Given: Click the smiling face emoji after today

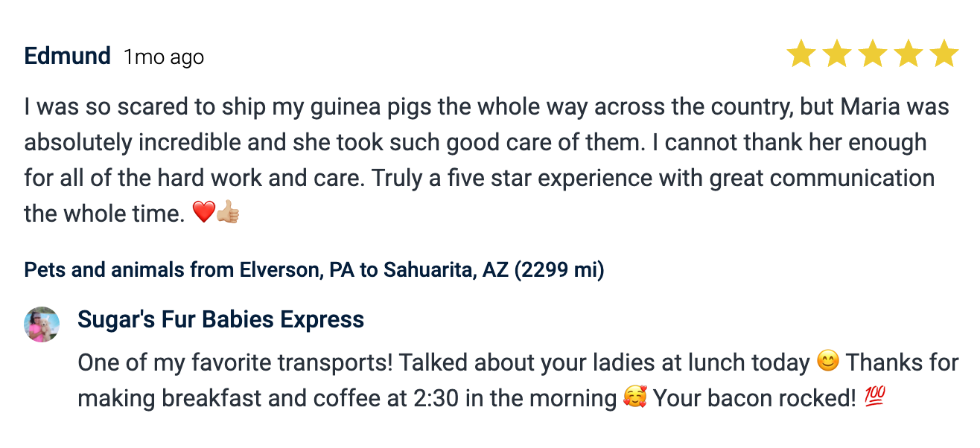Looking at the screenshot, I should click(827, 362).
